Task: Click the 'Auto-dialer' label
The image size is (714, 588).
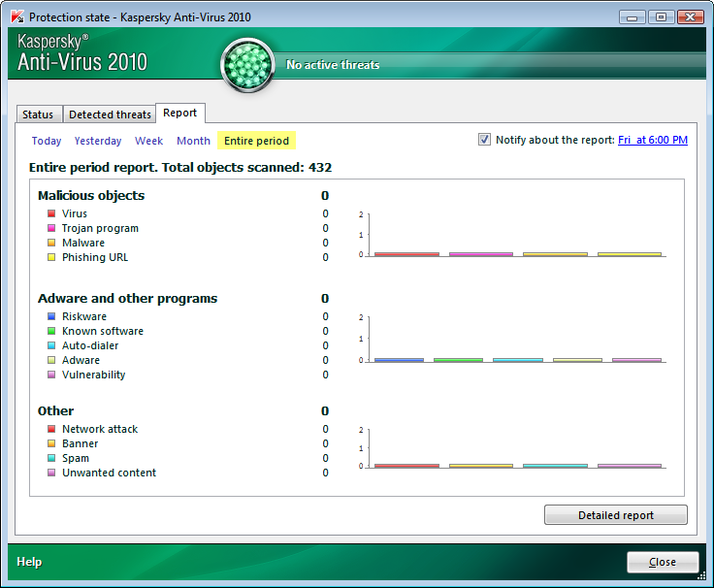Action: coord(90,345)
